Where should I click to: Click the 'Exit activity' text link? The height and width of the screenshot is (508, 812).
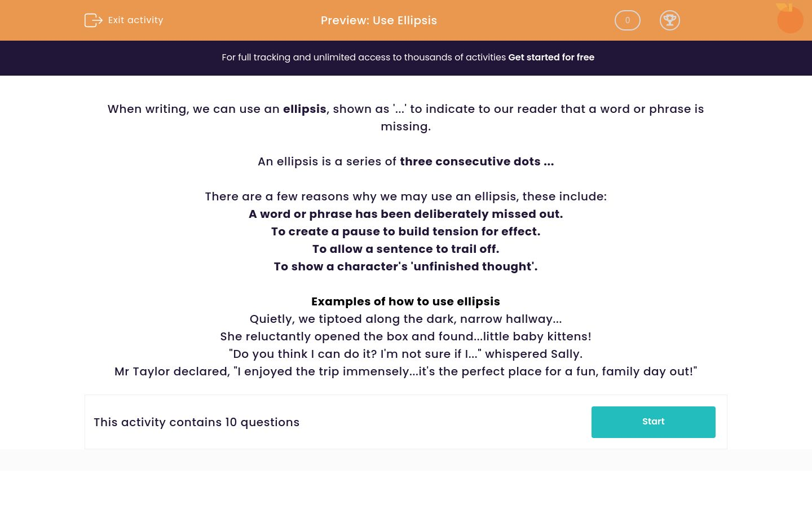pos(135,20)
